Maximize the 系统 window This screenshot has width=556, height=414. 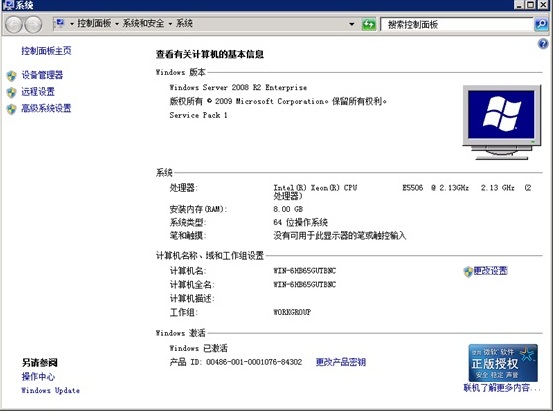[x=530, y=5]
